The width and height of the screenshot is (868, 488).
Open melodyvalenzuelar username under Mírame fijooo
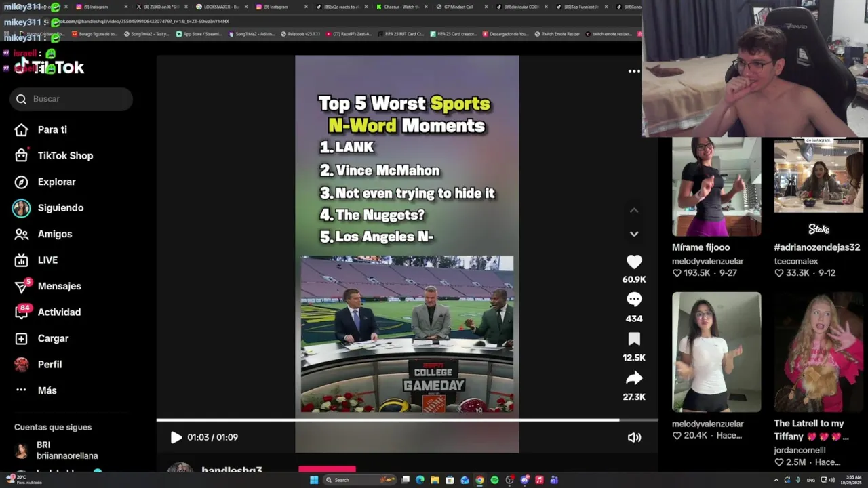[x=707, y=261]
